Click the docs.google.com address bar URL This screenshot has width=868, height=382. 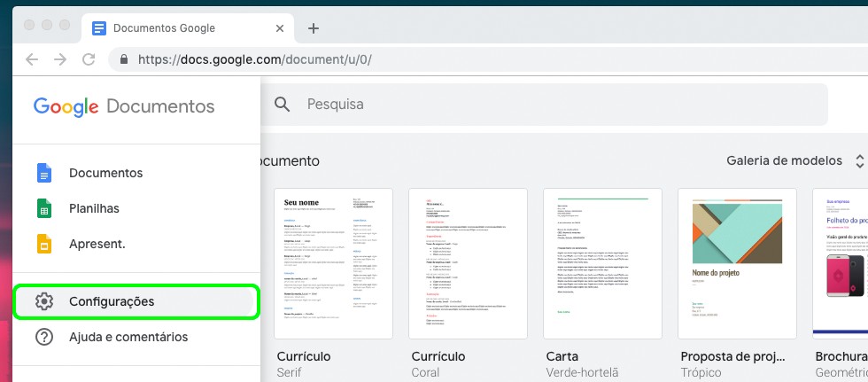click(255, 59)
